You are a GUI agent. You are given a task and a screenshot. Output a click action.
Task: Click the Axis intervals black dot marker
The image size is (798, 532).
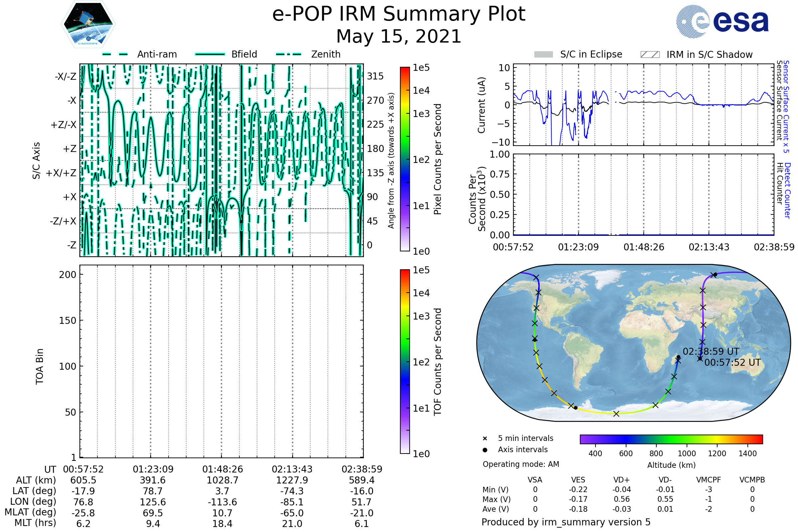click(x=485, y=450)
